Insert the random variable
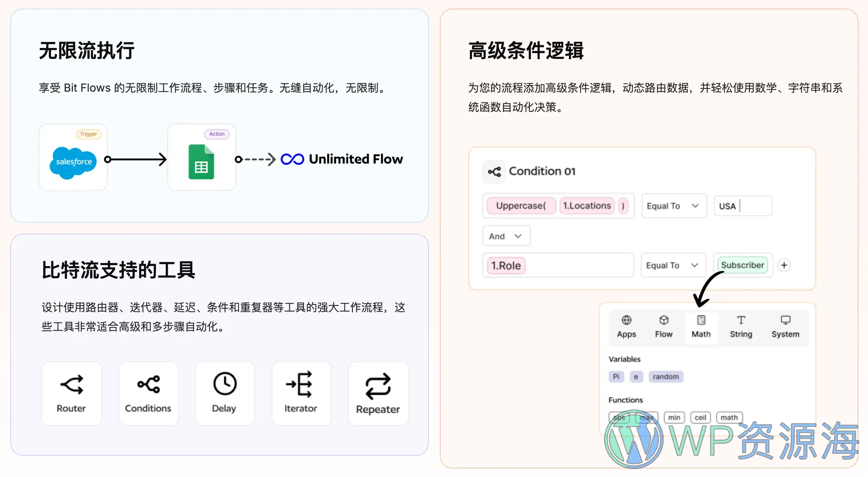 click(666, 377)
